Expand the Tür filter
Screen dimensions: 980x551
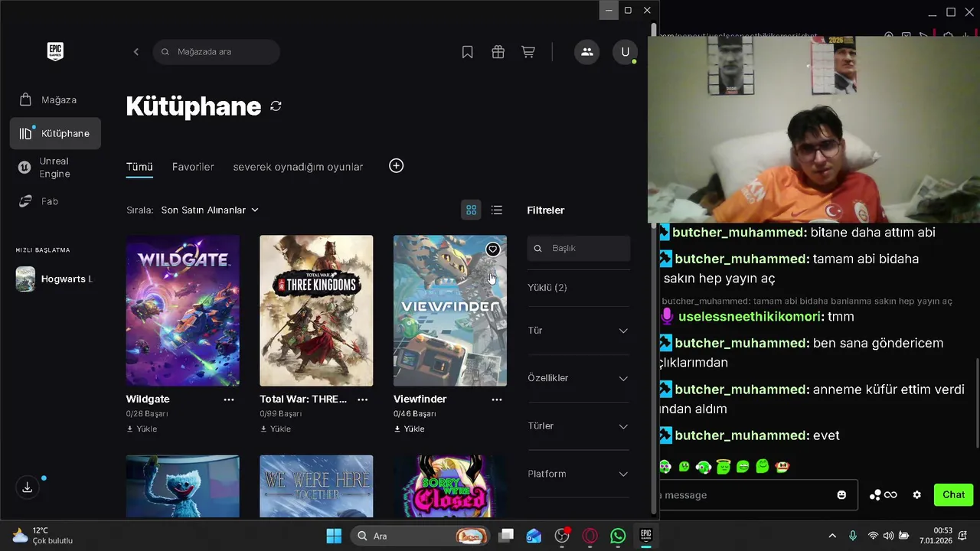tap(578, 331)
